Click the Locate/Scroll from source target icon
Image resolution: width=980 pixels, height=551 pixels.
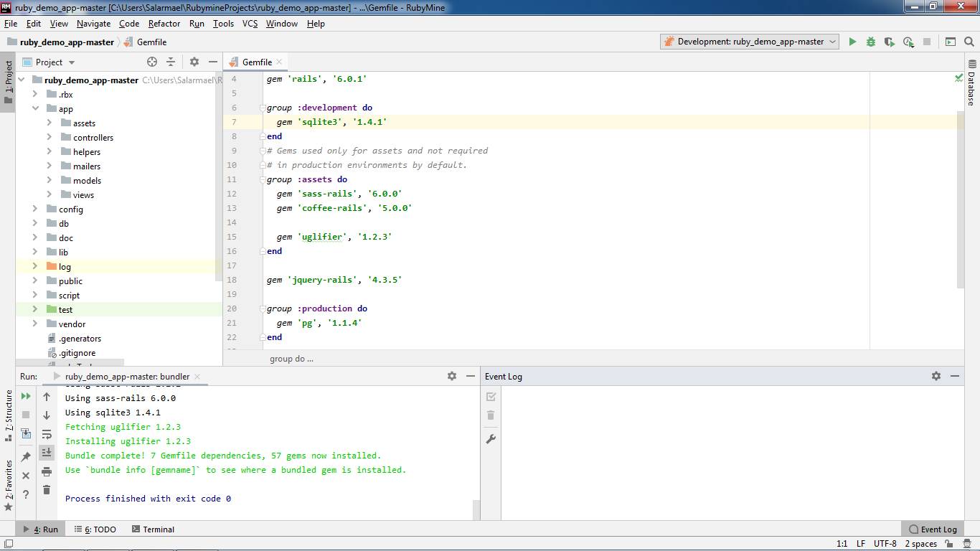tap(152, 62)
